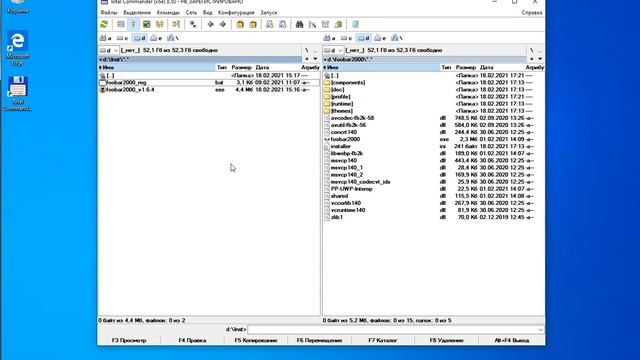Select the Total Commander desktop shortcut
Screen dimensions: 640x360
pos(18,93)
